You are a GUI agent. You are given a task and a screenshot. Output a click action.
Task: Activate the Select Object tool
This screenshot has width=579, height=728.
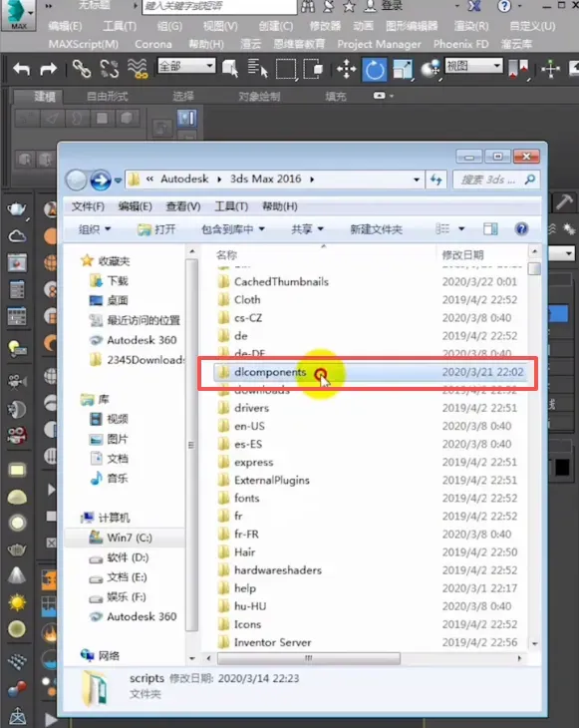(x=229, y=69)
